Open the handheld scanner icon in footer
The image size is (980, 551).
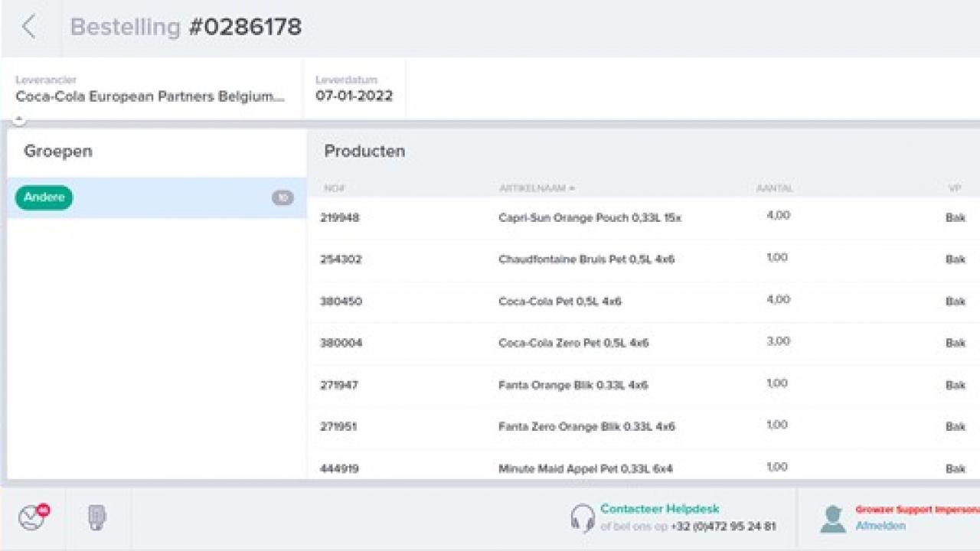pos(96,518)
